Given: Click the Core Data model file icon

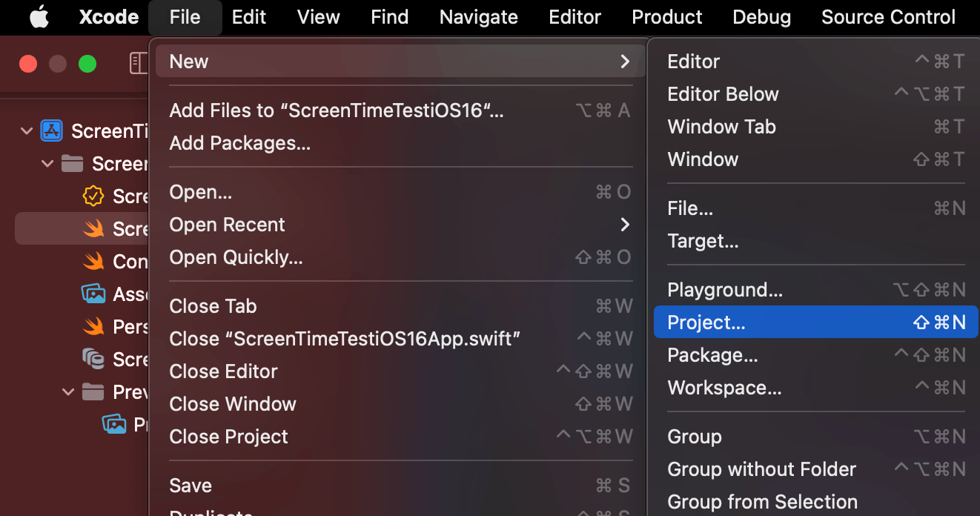Looking at the screenshot, I should [93, 359].
